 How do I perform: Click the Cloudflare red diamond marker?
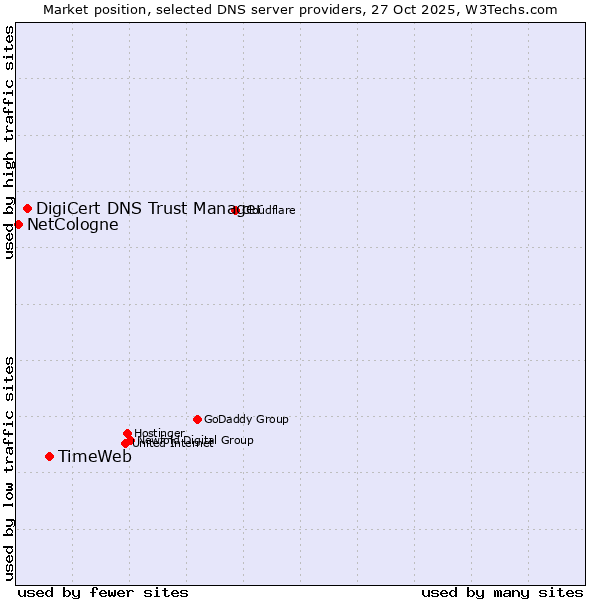tap(236, 210)
